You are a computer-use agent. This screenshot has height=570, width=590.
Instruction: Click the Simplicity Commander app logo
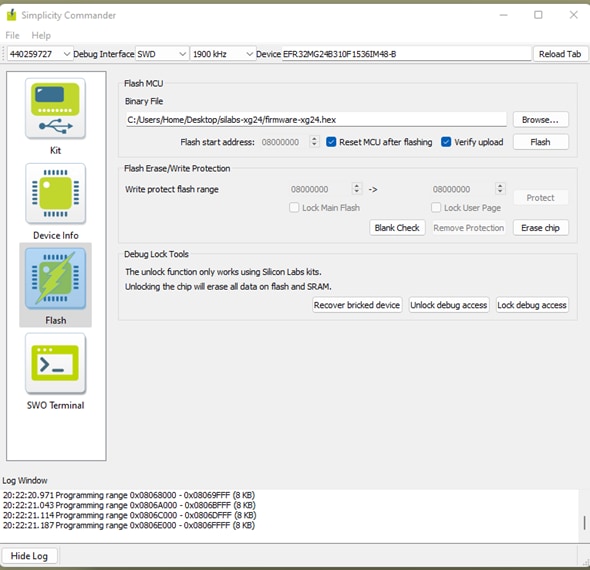click(12, 15)
